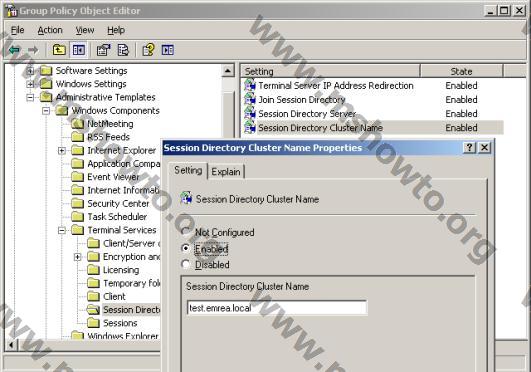Viewport: 531px width, 372px height.
Task: Click the dialog's question mark help button
Action: [x=469, y=148]
